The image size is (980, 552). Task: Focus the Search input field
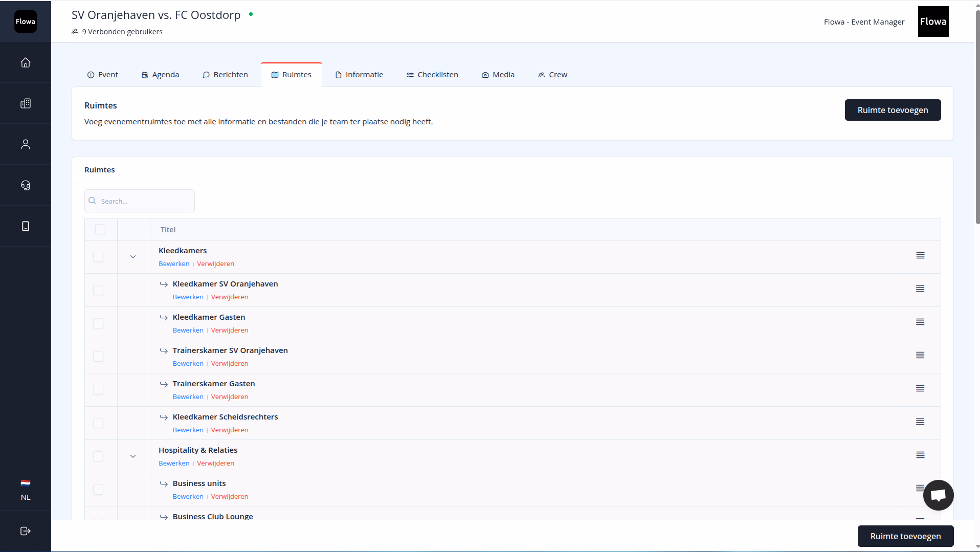click(x=140, y=201)
